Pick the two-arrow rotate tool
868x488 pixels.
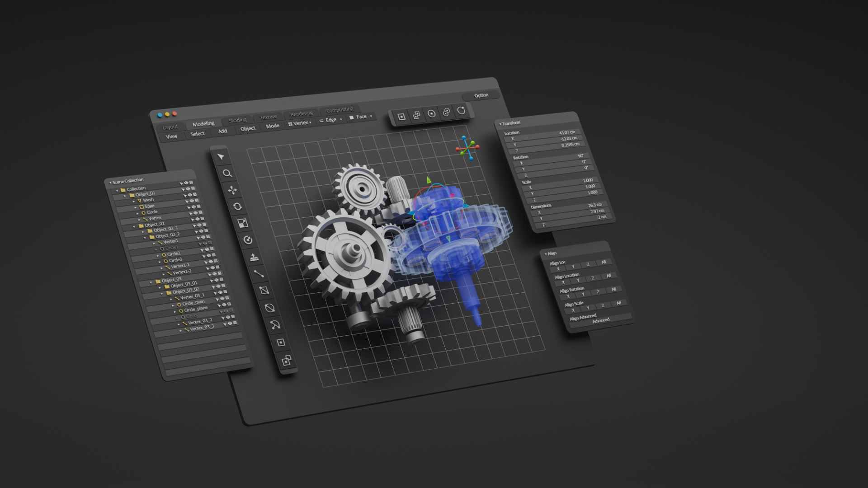click(x=237, y=206)
